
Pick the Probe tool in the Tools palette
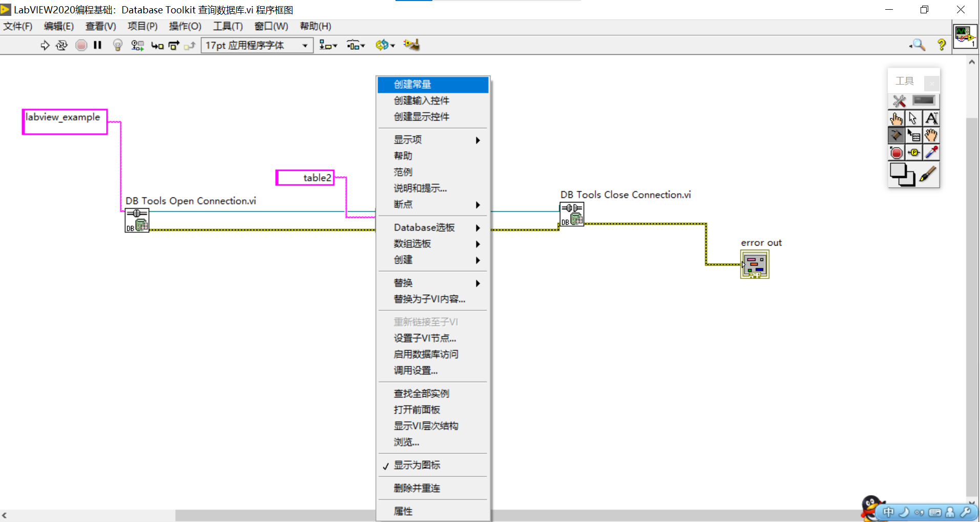pos(914,152)
